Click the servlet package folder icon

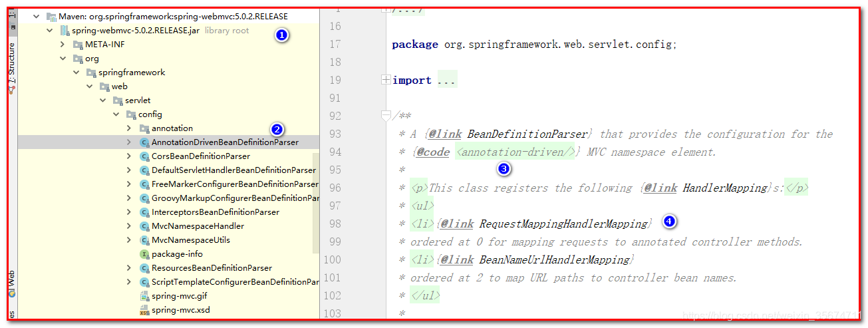pyautogui.click(x=118, y=100)
